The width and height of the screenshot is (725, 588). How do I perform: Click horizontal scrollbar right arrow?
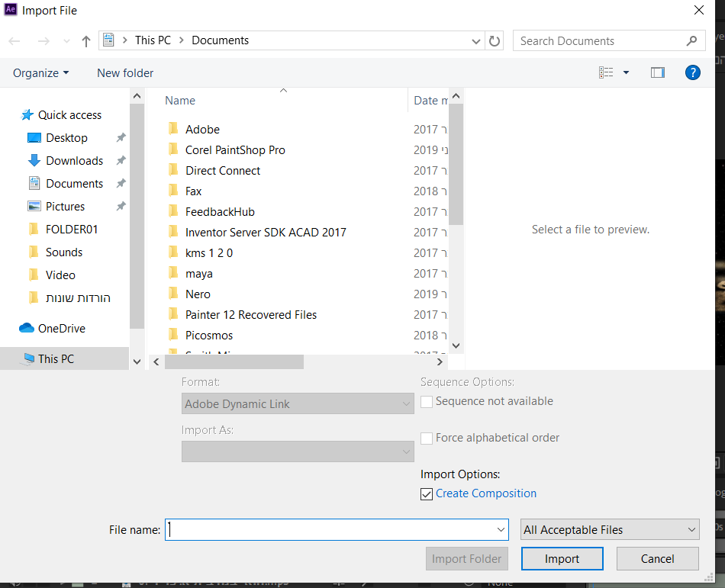point(440,362)
